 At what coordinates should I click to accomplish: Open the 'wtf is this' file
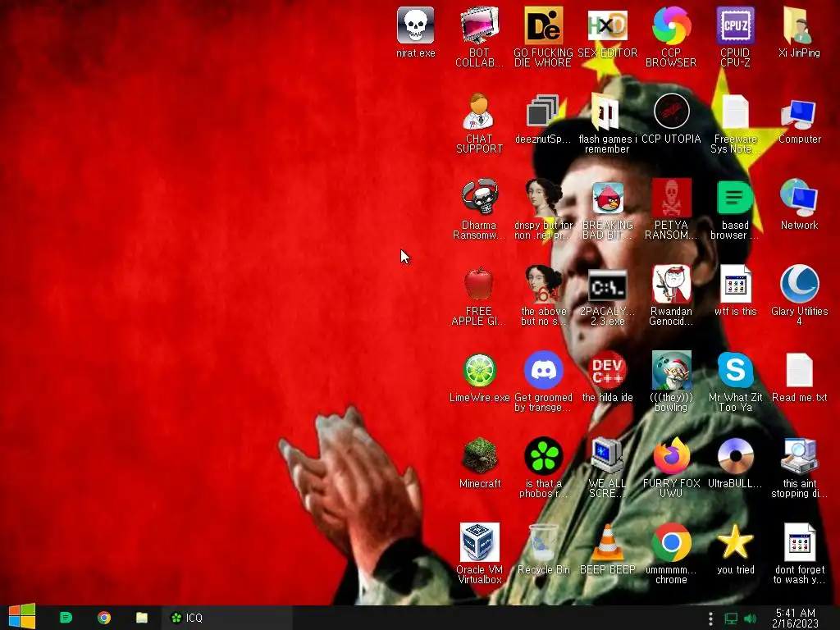[736, 284]
